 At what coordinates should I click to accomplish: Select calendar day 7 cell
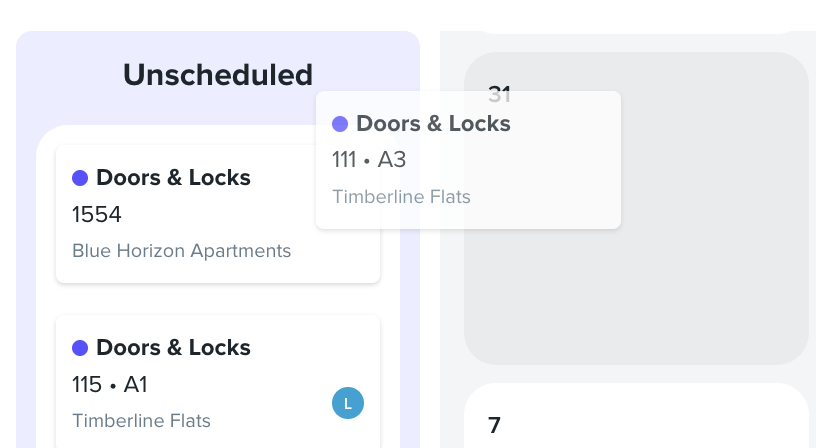coord(636,416)
